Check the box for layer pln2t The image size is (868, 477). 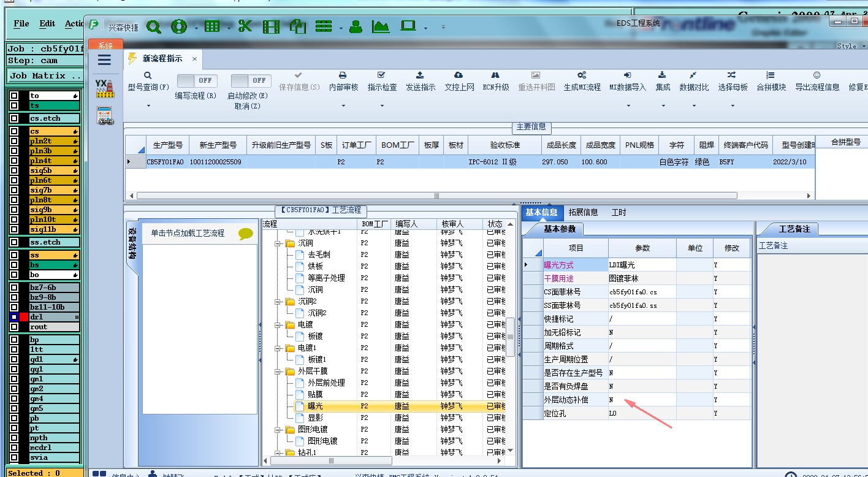[x=13, y=141]
